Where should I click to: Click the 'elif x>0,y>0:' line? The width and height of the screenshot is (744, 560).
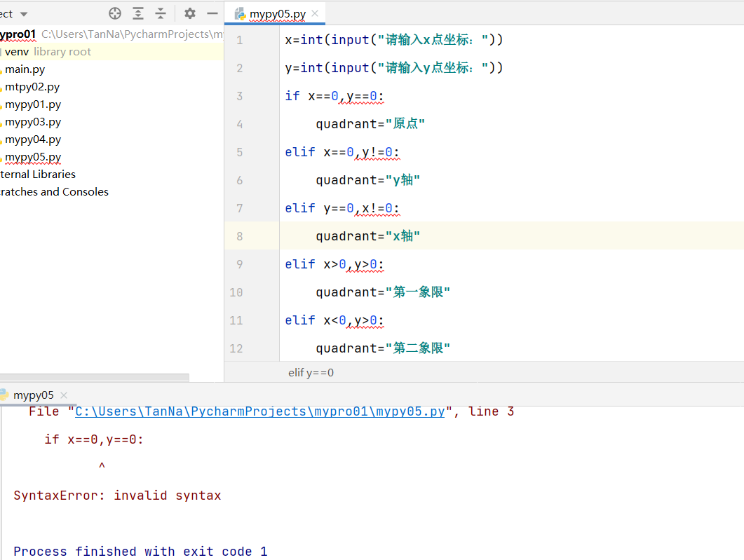[x=334, y=264]
